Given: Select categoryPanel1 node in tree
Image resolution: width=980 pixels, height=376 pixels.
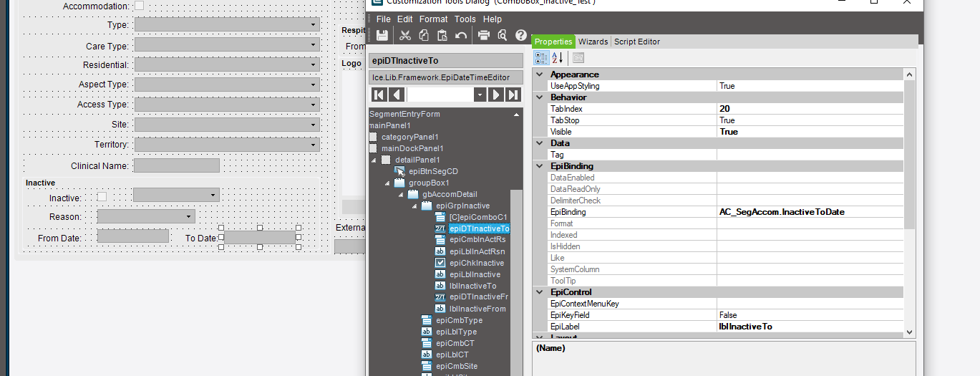Looking at the screenshot, I should pos(410,137).
